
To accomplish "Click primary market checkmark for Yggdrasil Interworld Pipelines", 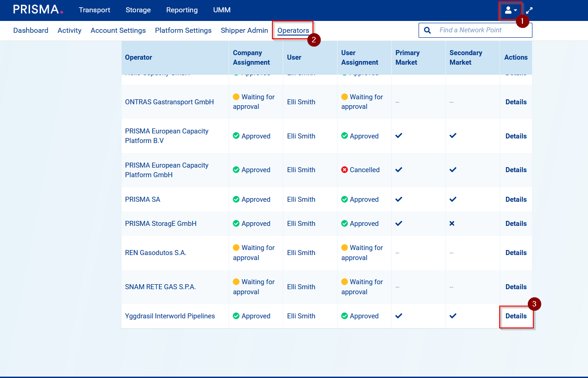I will pos(399,316).
